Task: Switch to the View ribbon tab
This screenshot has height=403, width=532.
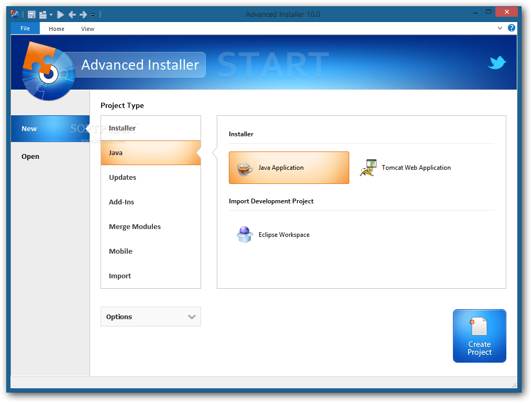Action: (87, 29)
